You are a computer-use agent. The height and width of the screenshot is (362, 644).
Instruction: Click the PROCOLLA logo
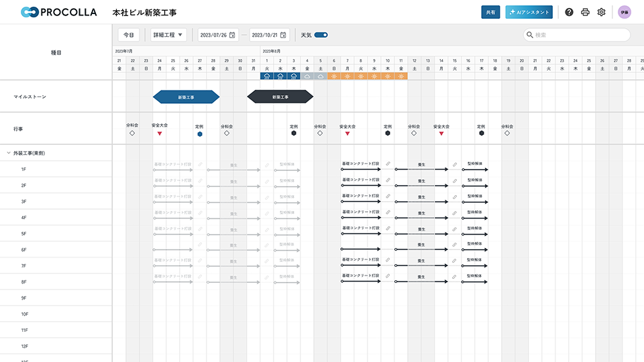[x=59, y=12]
